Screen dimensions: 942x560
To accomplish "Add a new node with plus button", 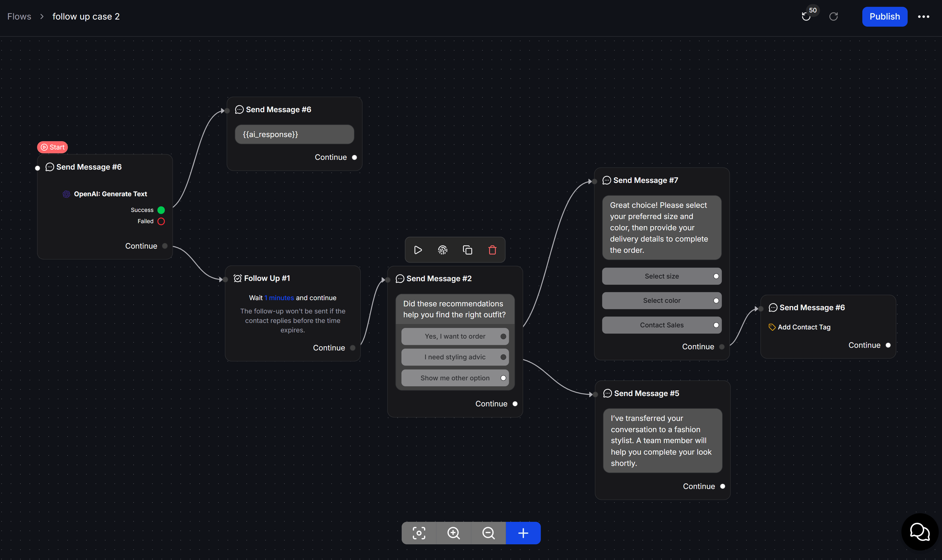I will [523, 533].
